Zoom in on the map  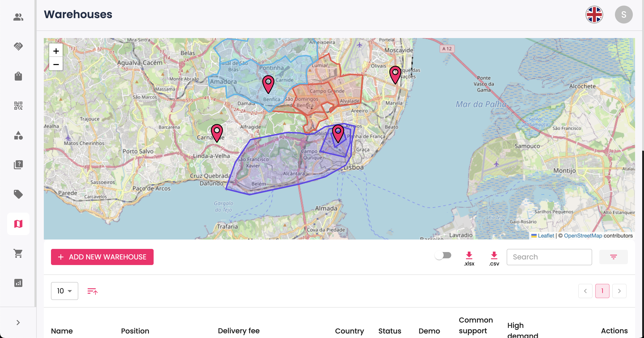[x=56, y=51]
